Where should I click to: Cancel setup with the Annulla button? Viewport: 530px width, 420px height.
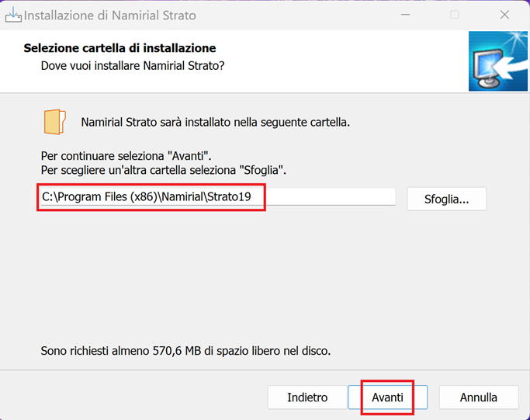coord(478,397)
